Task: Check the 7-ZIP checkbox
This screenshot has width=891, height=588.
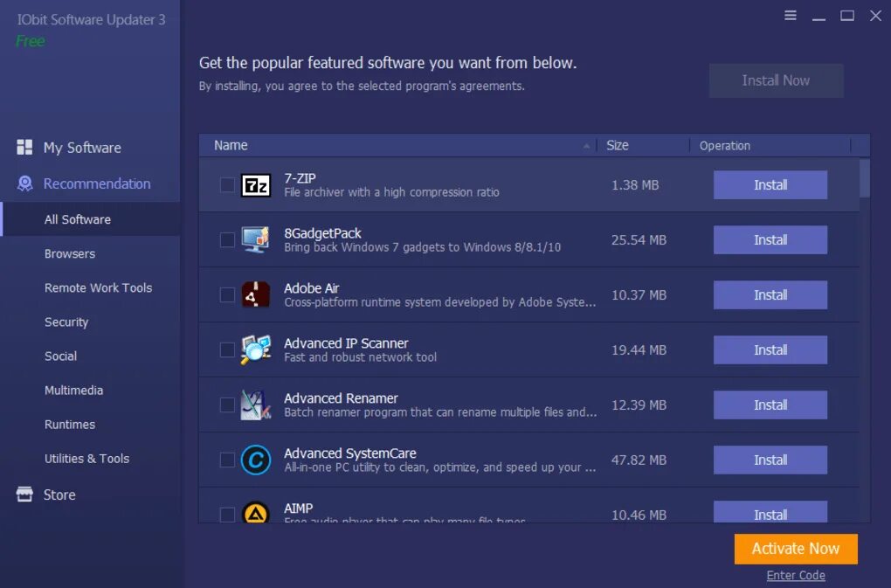Action: pyautogui.click(x=227, y=185)
